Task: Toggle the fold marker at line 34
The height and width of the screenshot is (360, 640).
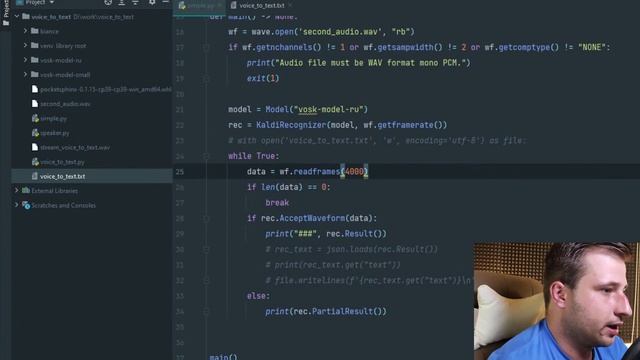Action: coord(206,311)
